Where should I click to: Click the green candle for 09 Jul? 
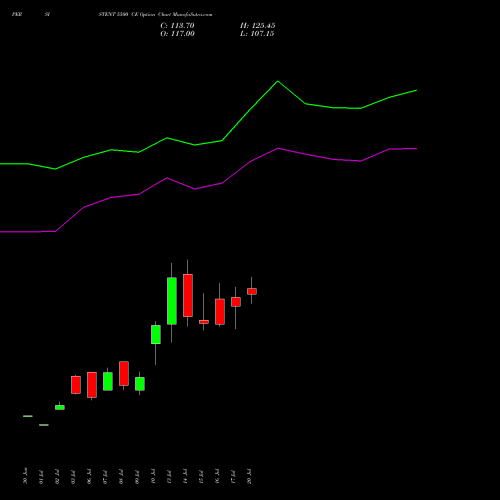tap(140, 384)
